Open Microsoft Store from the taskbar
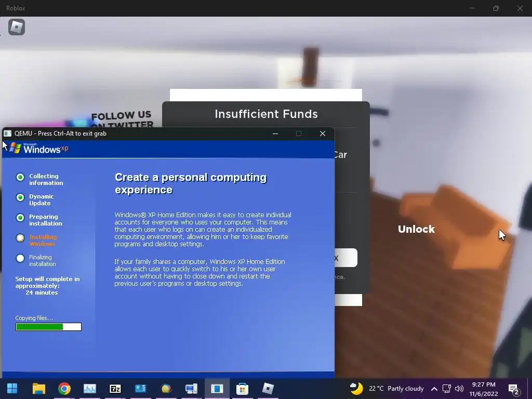 click(242, 389)
